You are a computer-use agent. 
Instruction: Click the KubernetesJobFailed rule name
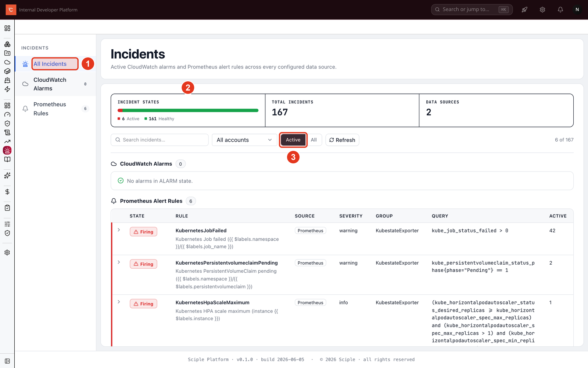(201, 231)
